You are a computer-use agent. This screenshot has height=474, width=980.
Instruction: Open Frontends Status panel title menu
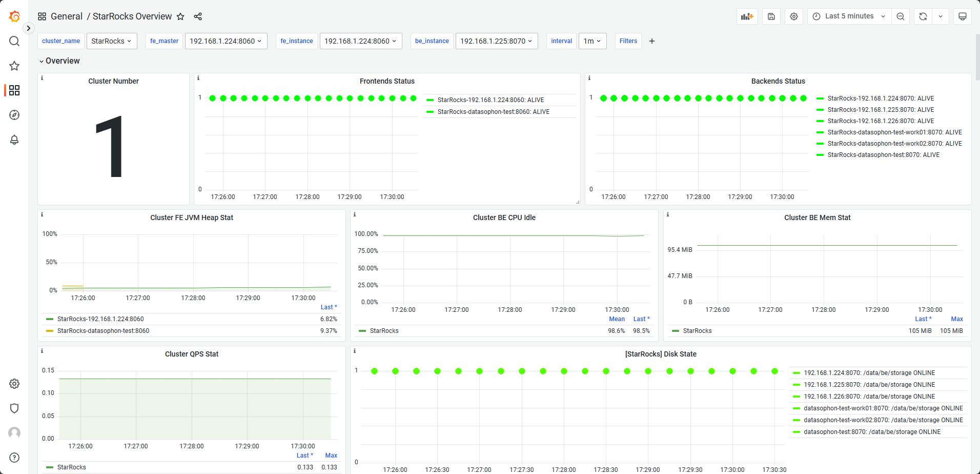387,81
